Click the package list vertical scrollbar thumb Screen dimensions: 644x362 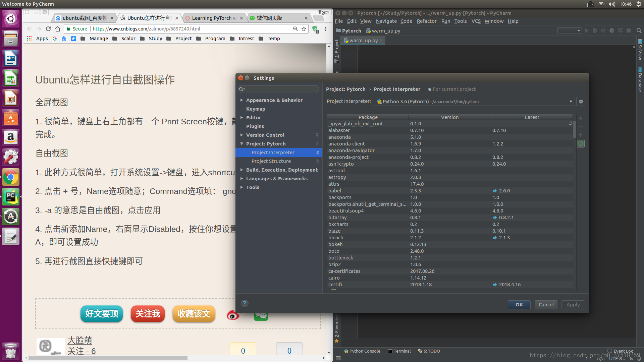[x=574, y=129]
